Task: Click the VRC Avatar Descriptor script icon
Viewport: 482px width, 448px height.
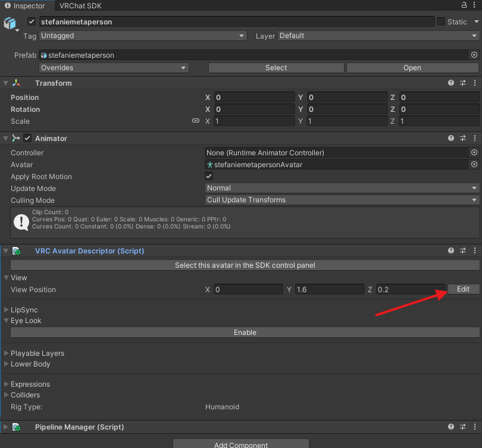Action: tap(17, 251)
